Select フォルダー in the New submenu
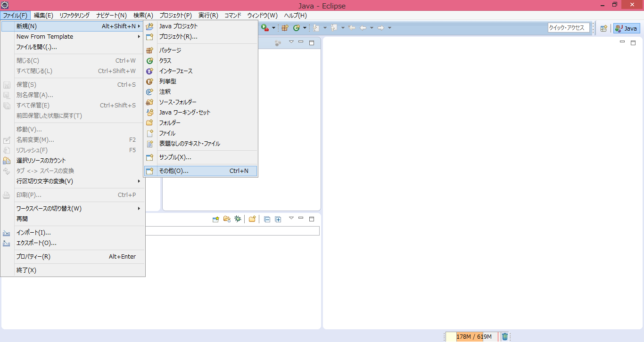This screenshot has height=342, width=644. click(x=201, y=123)
